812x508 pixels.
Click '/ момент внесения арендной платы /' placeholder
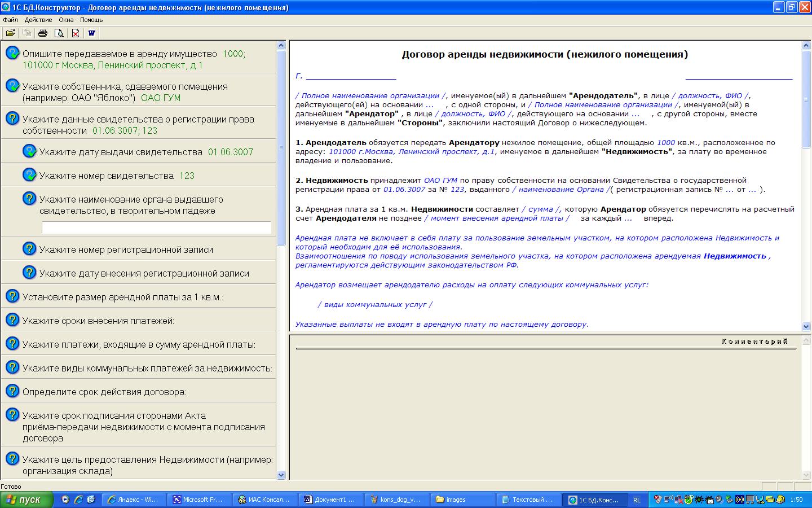[496, 218]
